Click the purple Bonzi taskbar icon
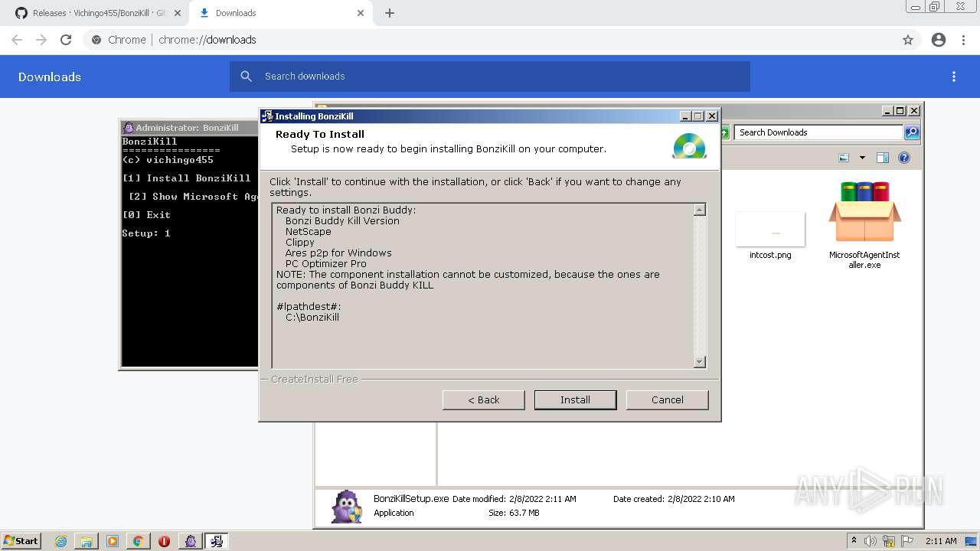 [x=191, y=541]
